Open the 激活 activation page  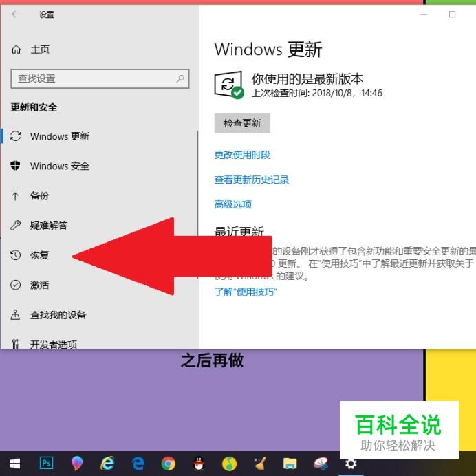[x=39, y=285]
